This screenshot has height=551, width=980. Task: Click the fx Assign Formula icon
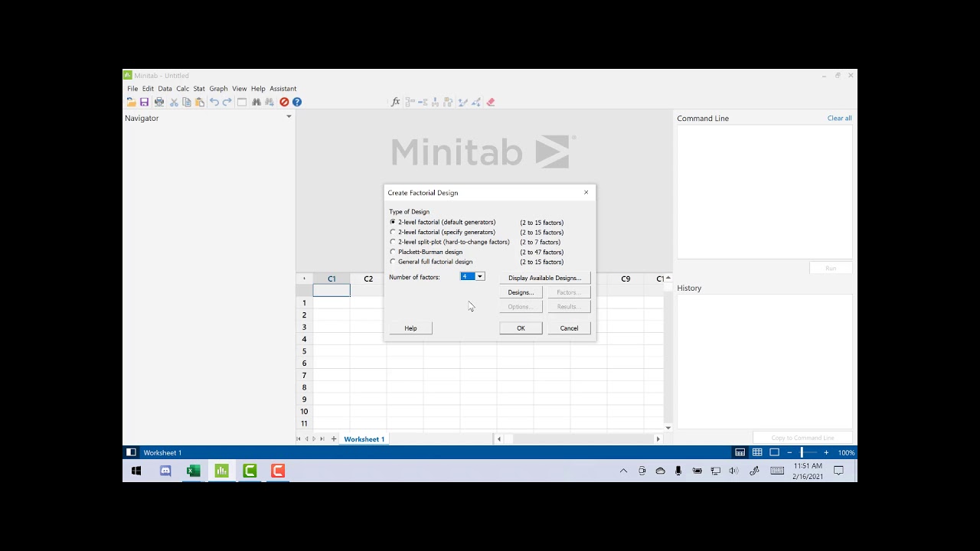(396, 102)
